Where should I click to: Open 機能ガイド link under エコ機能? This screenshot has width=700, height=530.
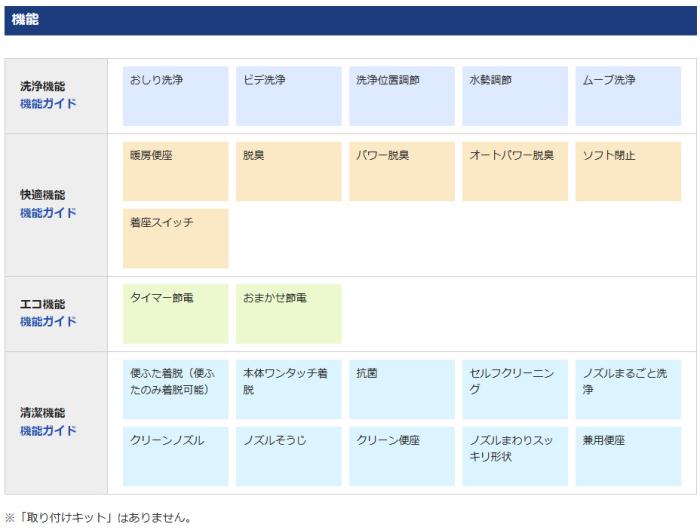pyautogui.click(x=48, y=321)
